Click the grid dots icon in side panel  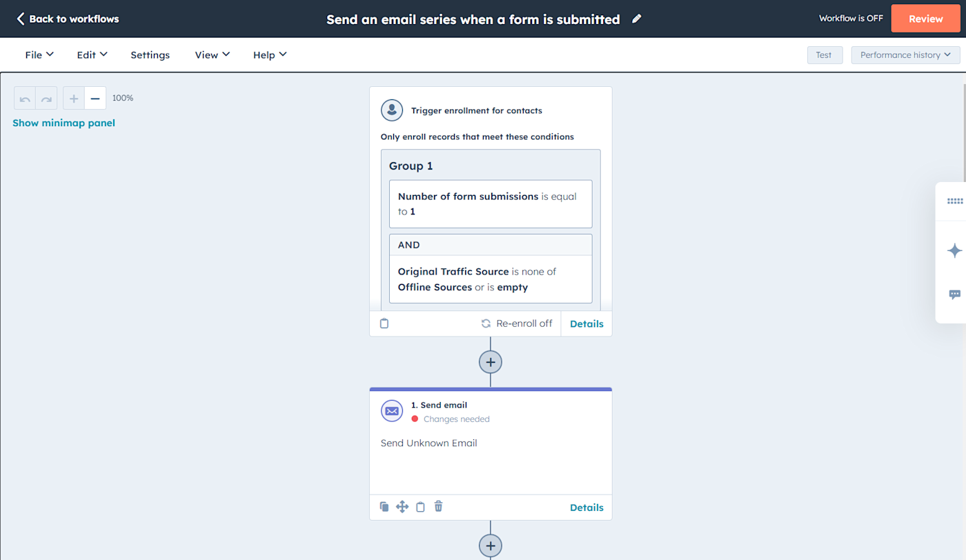(x=955, y=201)
